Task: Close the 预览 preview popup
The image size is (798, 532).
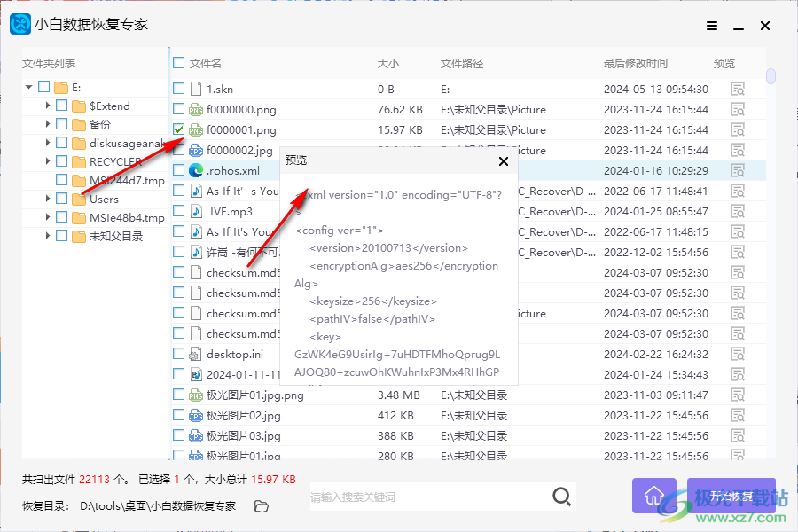Action: (x=504, y=161)
